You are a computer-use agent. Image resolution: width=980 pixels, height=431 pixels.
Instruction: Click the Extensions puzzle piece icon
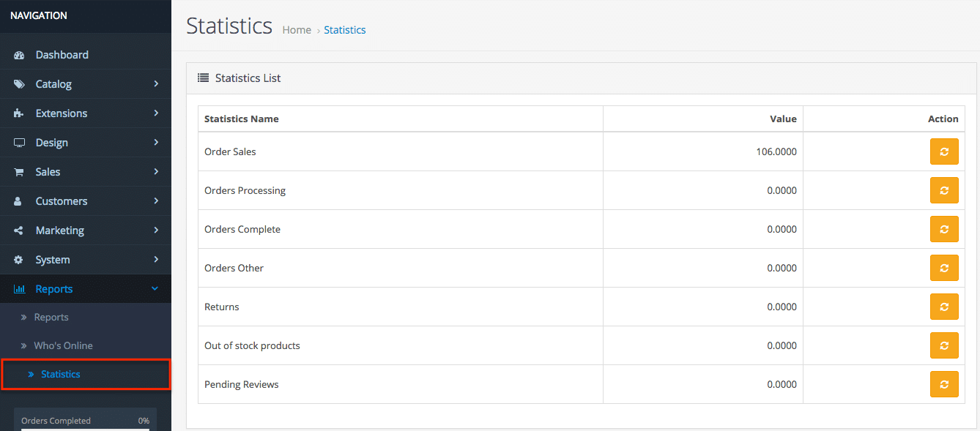(x=19, y=113)
